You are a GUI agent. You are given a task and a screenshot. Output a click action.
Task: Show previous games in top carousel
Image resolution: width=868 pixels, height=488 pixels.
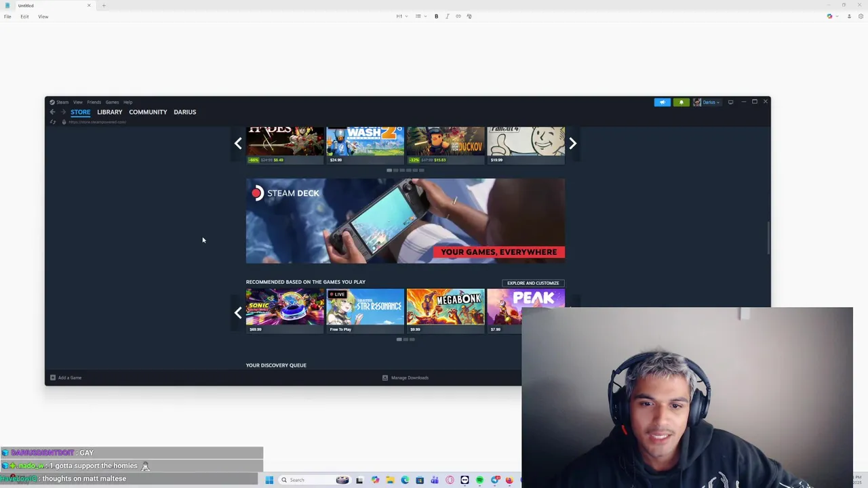coord(238,143)
